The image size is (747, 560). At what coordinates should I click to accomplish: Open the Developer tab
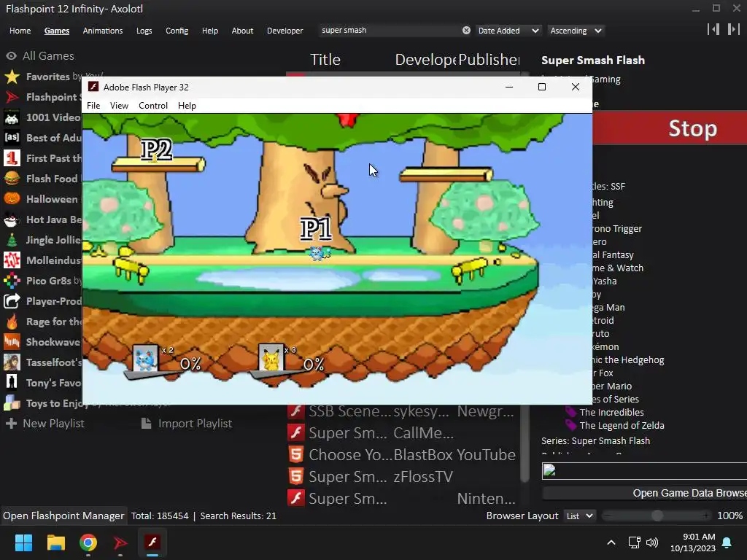click(285, 31)
